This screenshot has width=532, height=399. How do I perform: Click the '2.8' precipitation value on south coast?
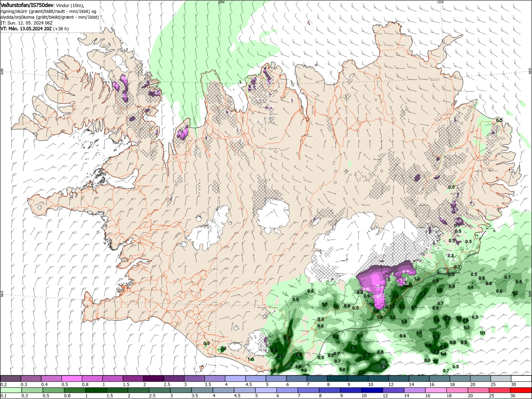(223, 348)
